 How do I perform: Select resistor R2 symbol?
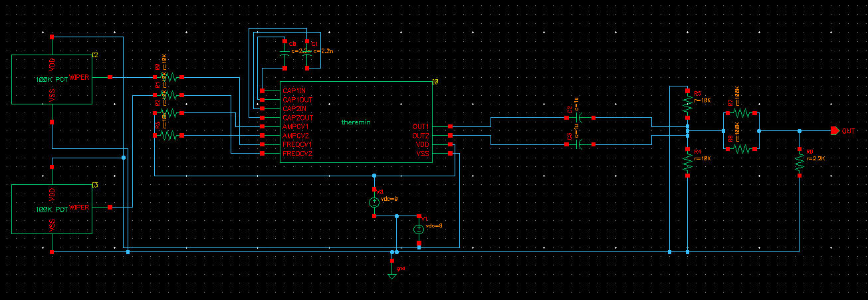(x=167, y=114)
